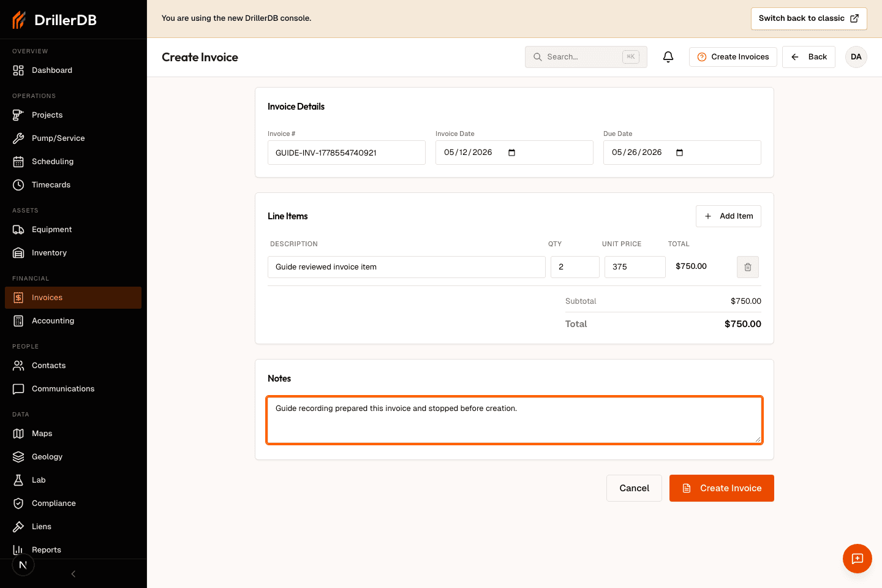Click the $750.00 bold Total value
The width and height of the screenshot is (882, 588).
[742, 324]
